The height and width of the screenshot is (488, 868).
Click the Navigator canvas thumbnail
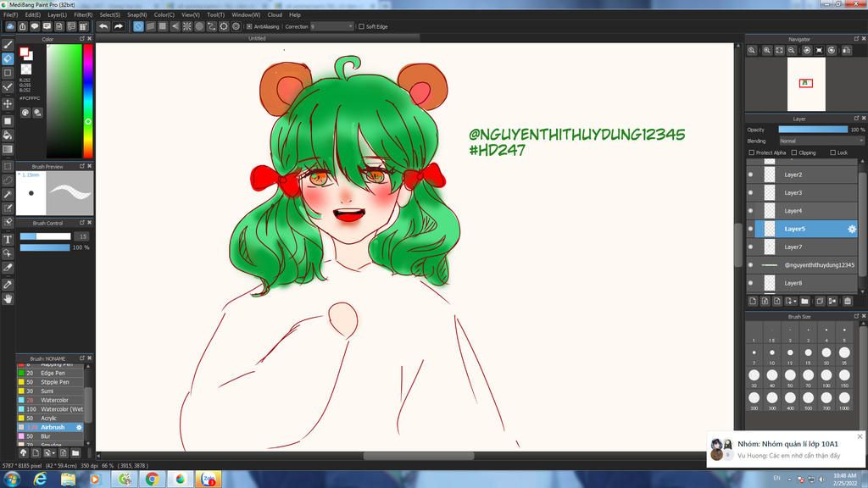806,84
